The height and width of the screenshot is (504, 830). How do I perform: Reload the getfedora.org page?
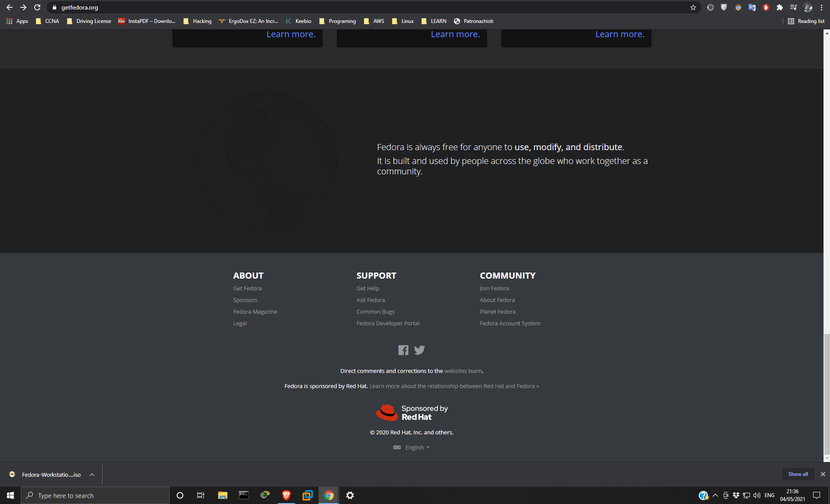[37, 7]
